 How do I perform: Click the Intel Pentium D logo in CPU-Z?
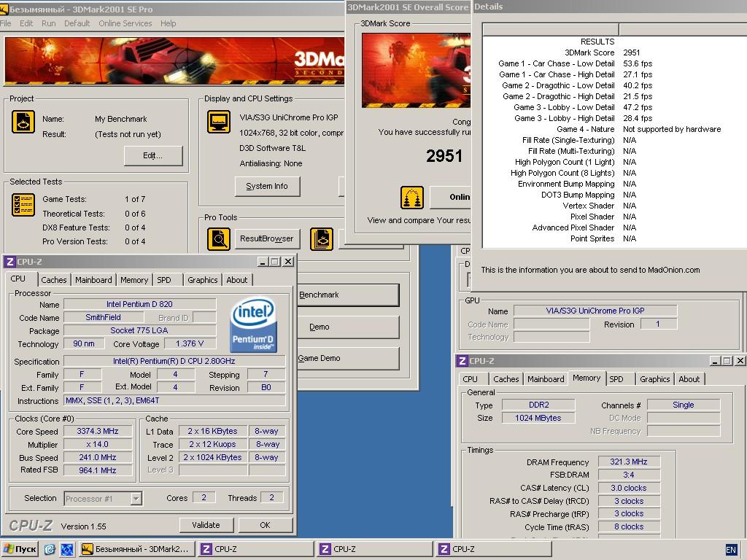(x=253, y=324)
